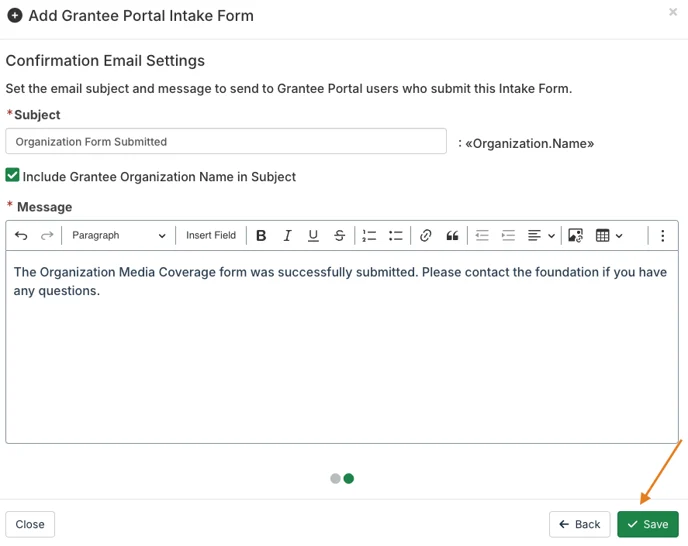Screen dimensions: 688x546
Task: Save the intake form
Action: point(648,524)
